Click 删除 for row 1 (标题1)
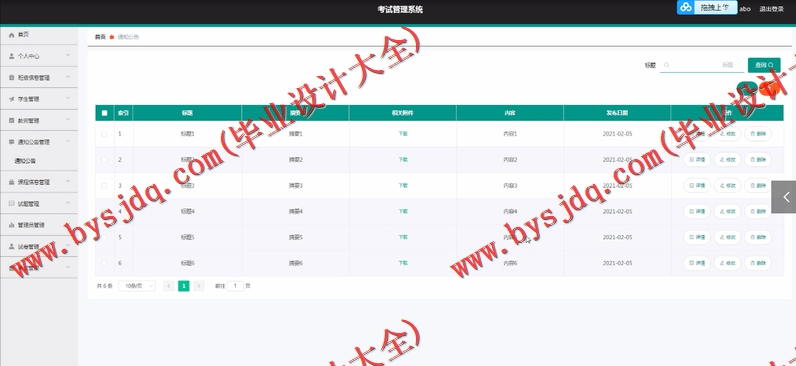 pos(757,134)
